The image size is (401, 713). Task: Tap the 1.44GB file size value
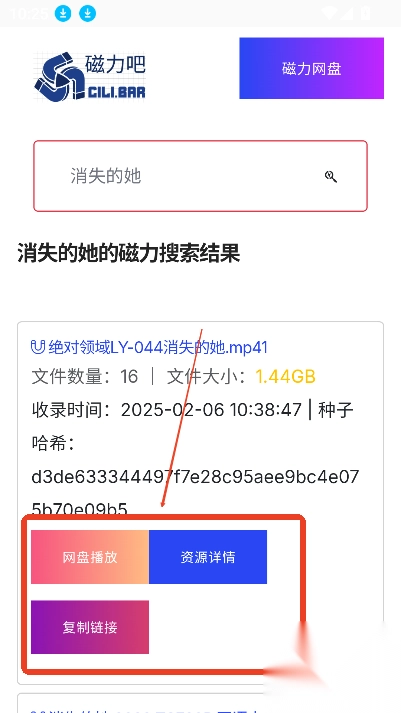[286, 377]
